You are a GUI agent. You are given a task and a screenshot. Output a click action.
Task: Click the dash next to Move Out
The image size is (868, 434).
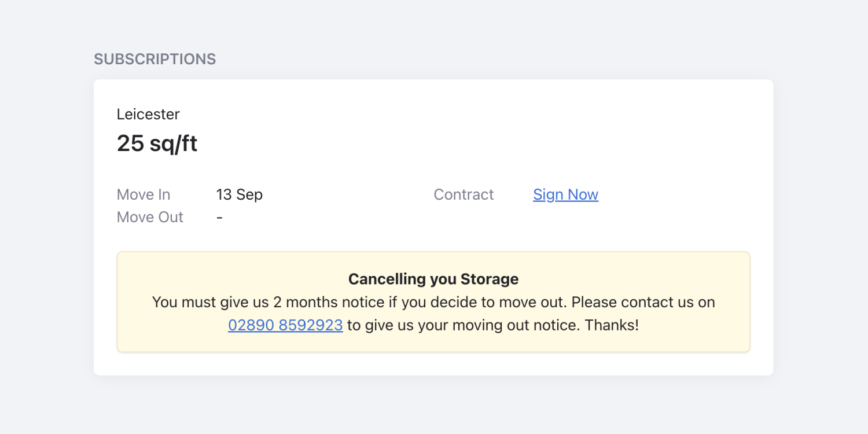coord(219,216)
